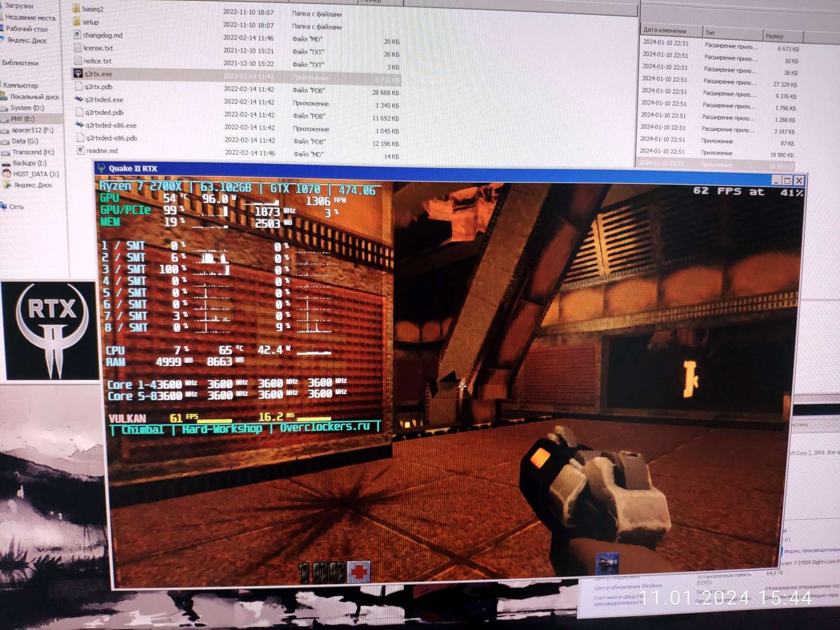Image resolution: width=840 pixels, height=630 pixels.
Task: Click the q2rtxded-x86.exe application icon
Action: pos(79,125)
